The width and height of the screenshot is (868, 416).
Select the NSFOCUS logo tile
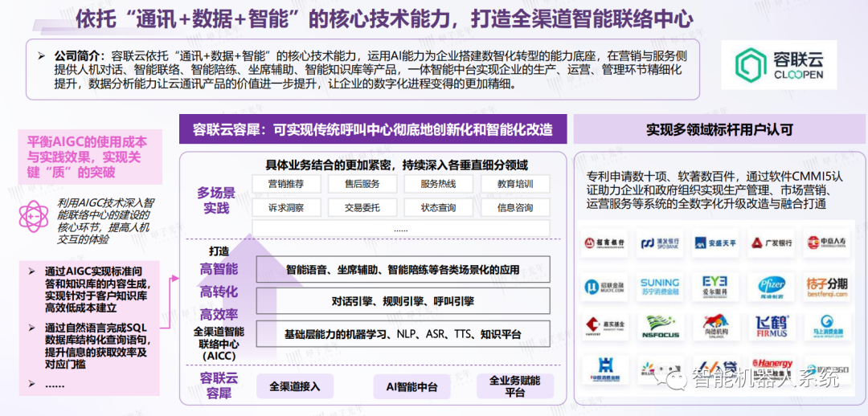pyautogui.click(x=660, y=327)
